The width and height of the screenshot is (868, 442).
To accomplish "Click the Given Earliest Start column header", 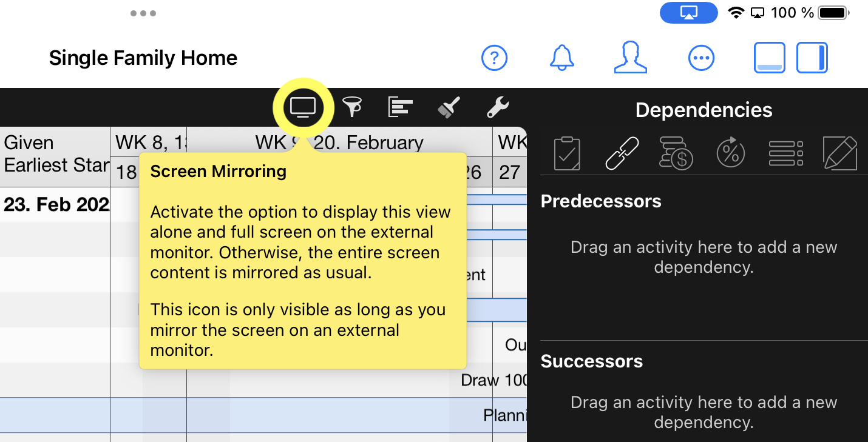I will tap(55, 153).
